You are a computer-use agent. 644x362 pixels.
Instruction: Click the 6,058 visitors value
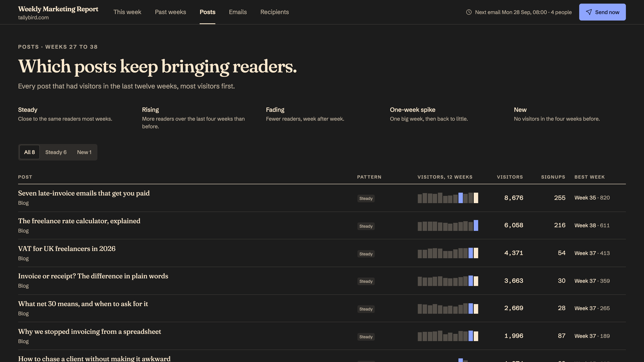tap(514, 225)
